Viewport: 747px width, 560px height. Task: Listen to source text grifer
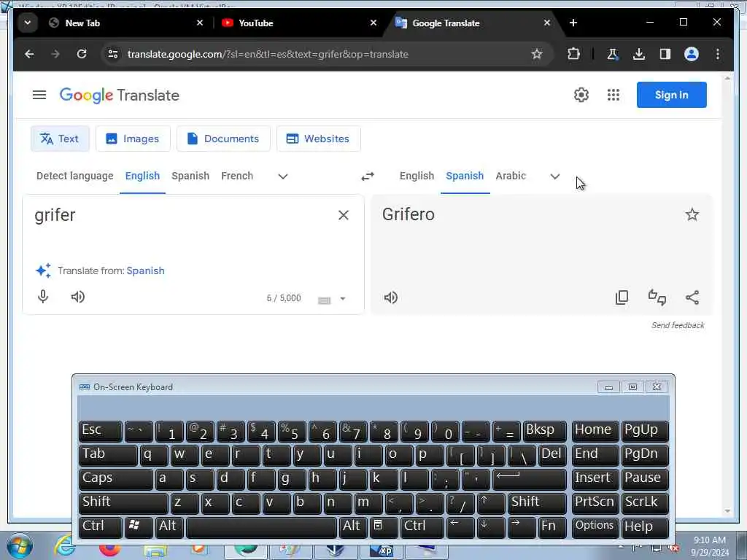pos(77,297)
